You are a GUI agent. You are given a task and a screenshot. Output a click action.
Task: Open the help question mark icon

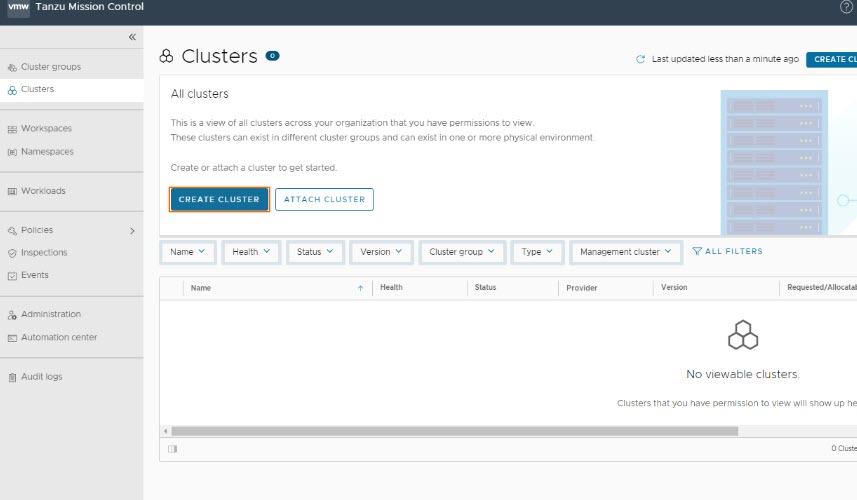[846, 7]
